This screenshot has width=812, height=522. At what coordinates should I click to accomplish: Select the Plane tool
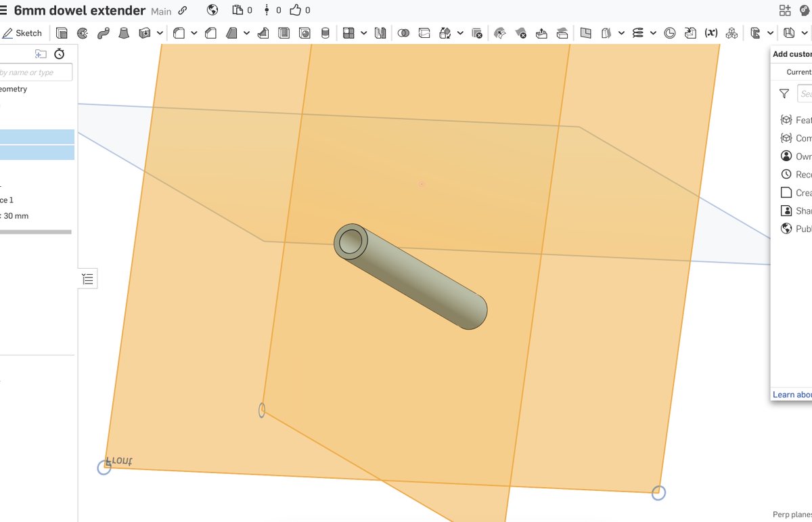click(x=586, y=32)
